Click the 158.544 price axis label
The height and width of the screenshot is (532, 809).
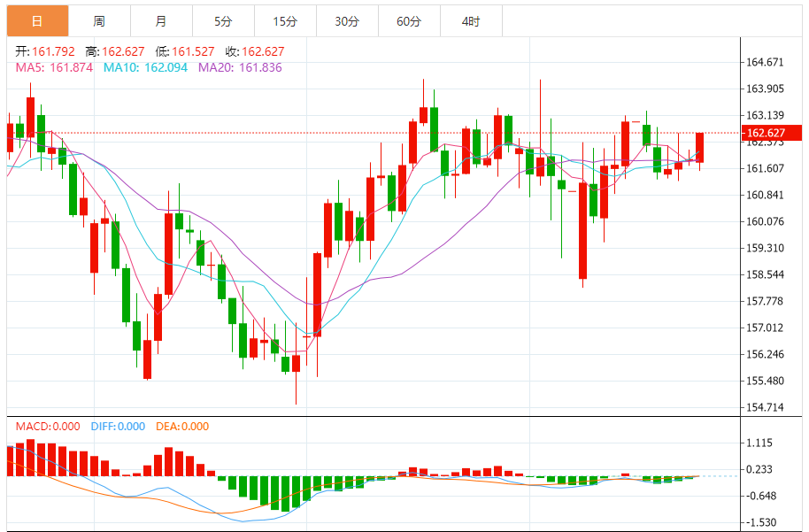765,274
